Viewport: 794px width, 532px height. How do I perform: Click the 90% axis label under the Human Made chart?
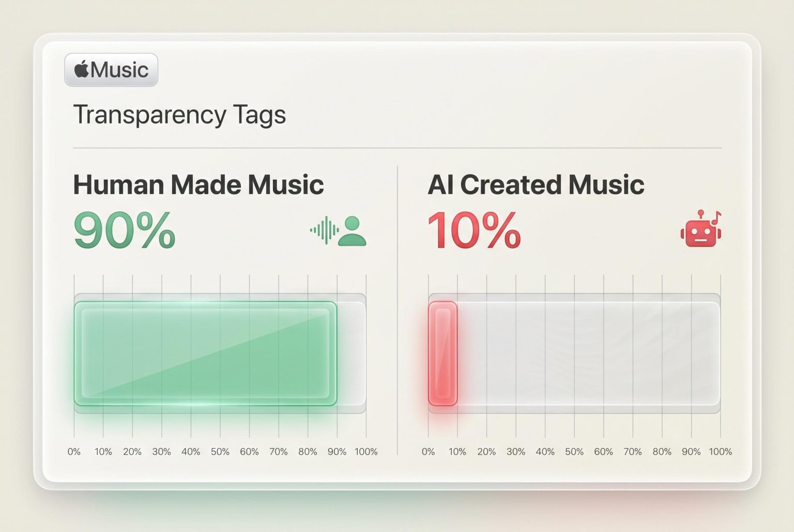[337, 452]
